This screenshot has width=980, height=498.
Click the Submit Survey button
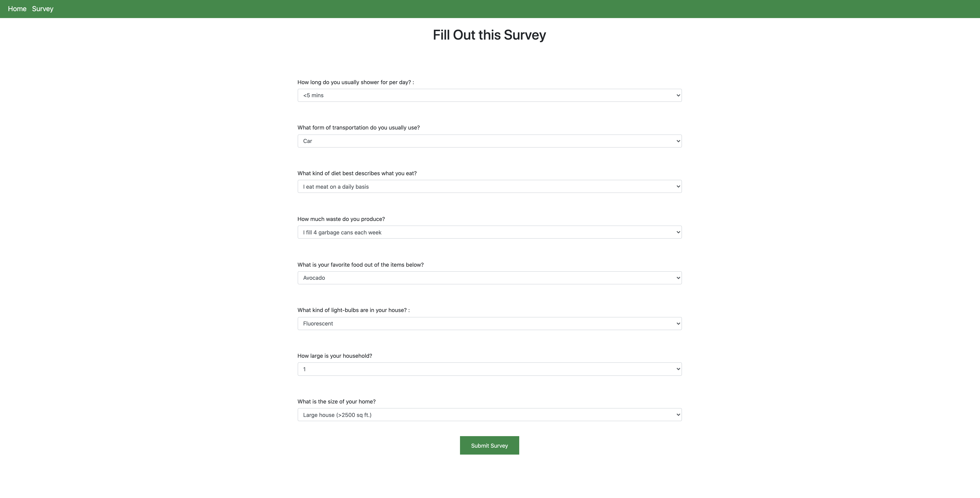[489, 446]
